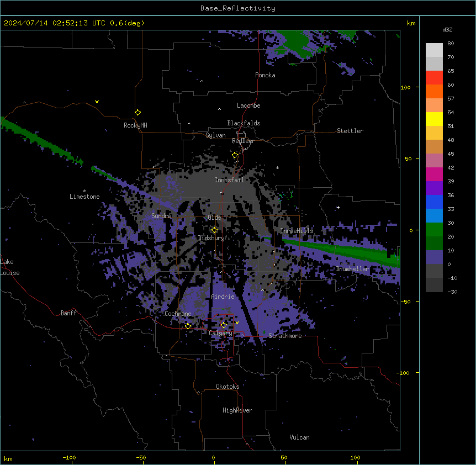The width and height of the screenshot is (476, 465).
Task: Select the yellow diamond marker above the Calgary label
Action: 224,325
